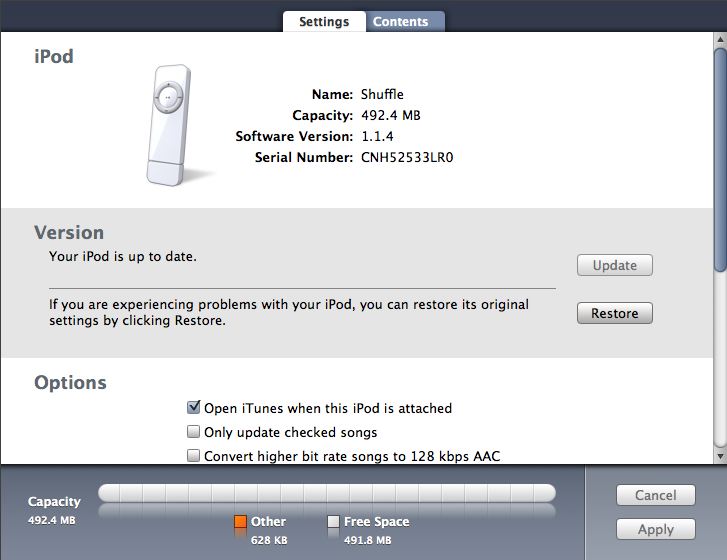Screen dimensions: 727x560
Task: Click the orange Other color swatch
Action: tap(240, 522)
